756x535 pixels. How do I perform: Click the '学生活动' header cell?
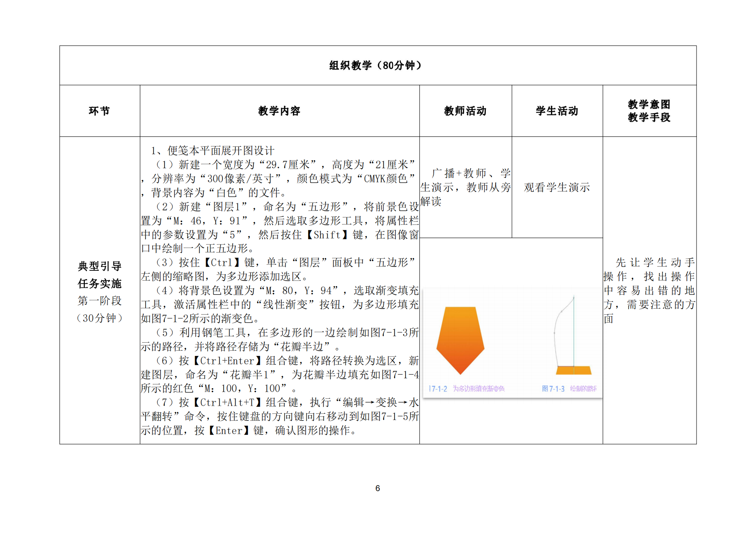pos(557,111)
